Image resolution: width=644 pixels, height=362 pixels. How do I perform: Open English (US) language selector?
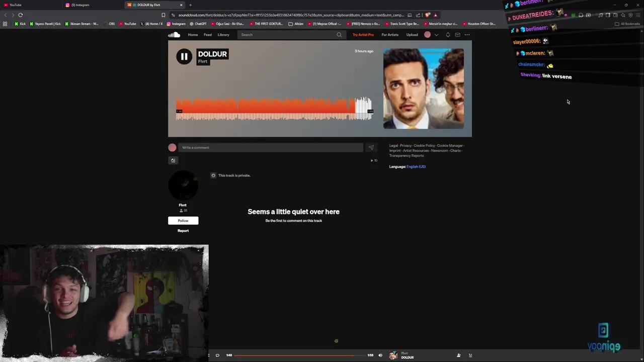(416, 166)
